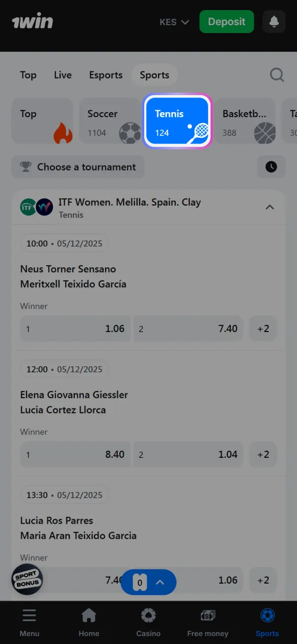
Task: Open the KES currency dropdown
Action: (x=173, y=22)
